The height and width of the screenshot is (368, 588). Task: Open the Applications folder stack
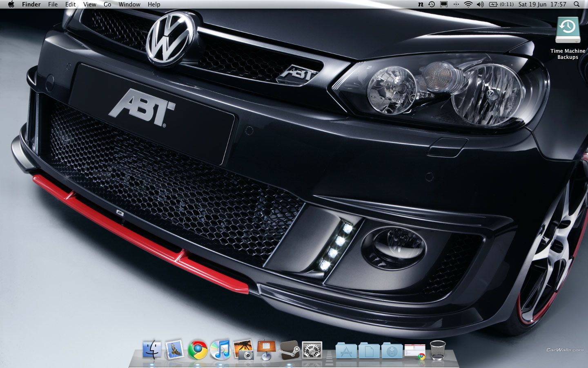(x=346, y=351)
